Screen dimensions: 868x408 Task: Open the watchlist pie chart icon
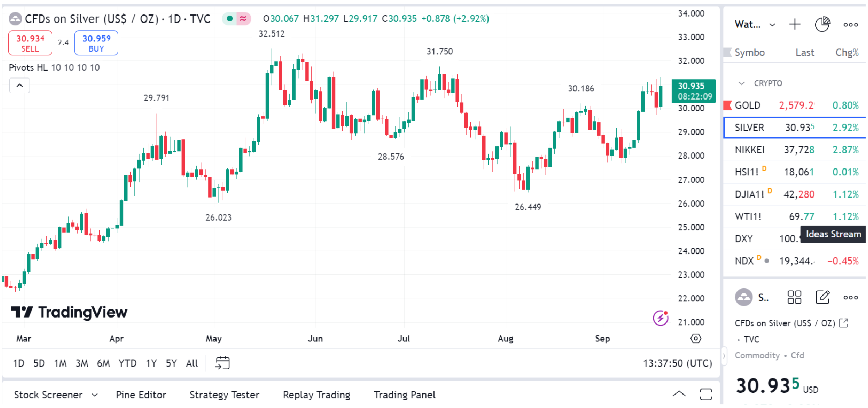(822, 24)
